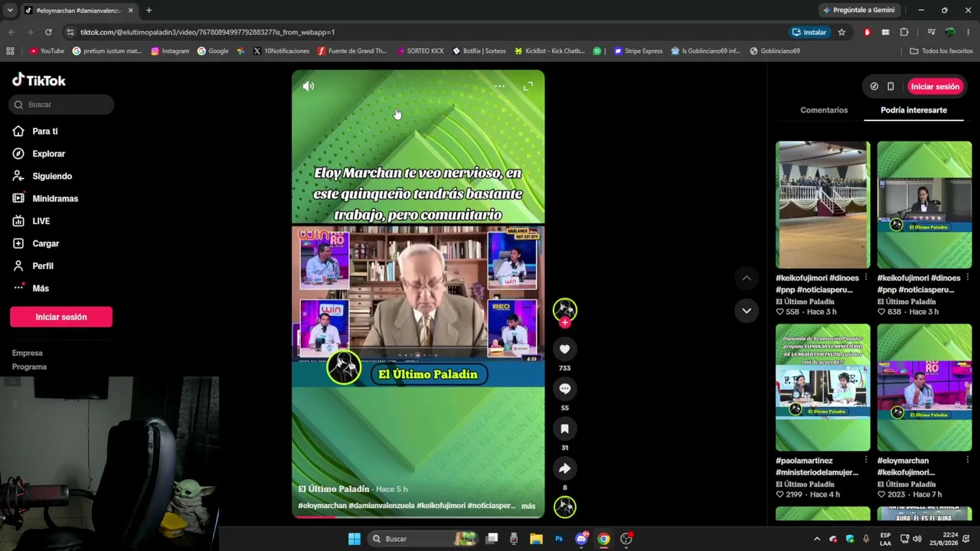The height and width of the screenshot is (551, 980).
Task: Open the TikTok coins icon in the header
Action: (x=874, y=86)
